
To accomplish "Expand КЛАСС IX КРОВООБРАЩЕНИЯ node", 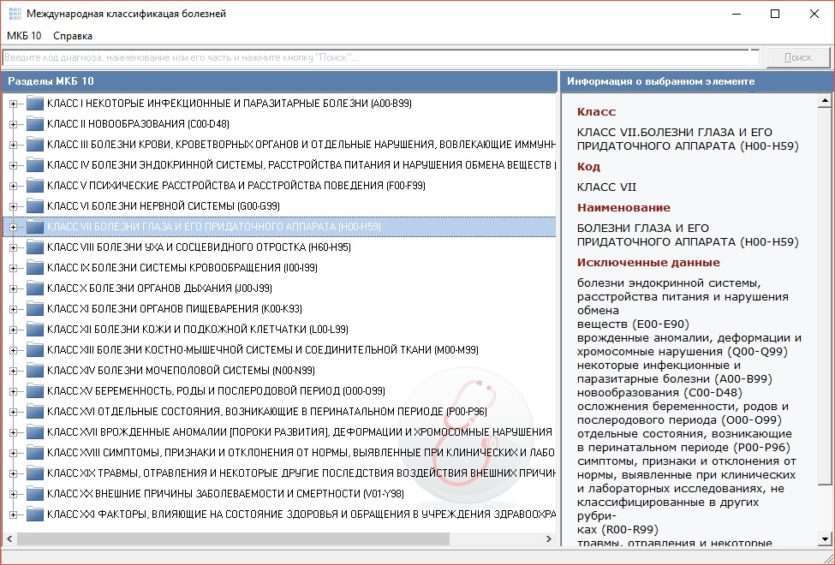I will (x=13, y=268).
